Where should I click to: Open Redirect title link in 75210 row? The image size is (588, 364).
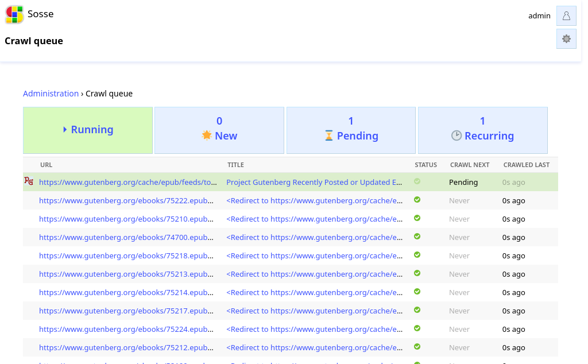point(314,219)
